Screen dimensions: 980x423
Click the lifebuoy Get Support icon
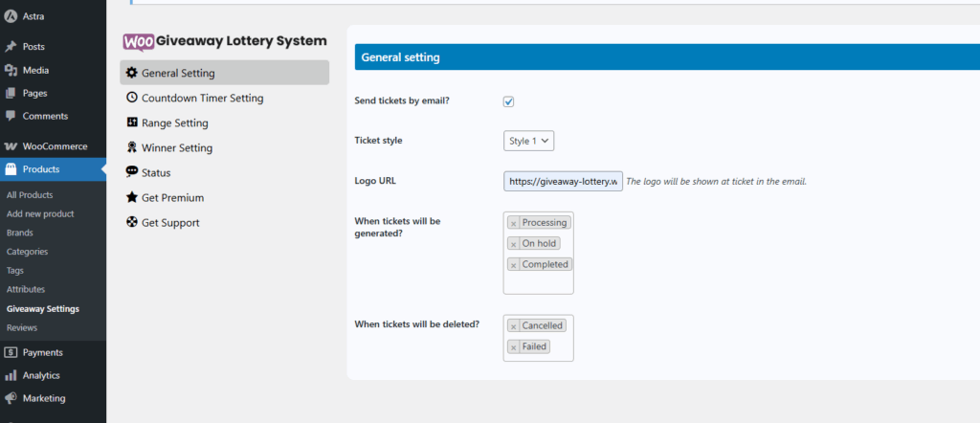pos(131,222)
